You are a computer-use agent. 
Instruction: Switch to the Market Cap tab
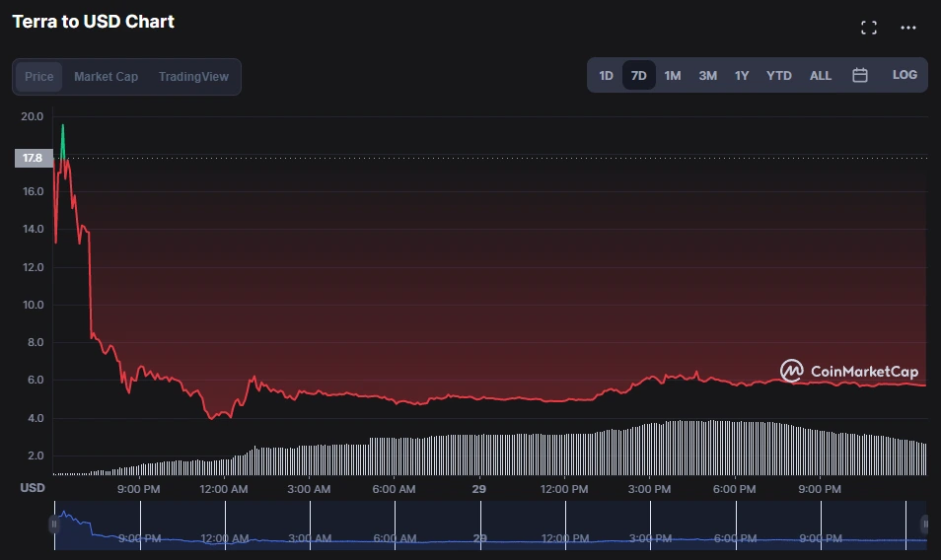pyautogui.click(x=107, y=77)
